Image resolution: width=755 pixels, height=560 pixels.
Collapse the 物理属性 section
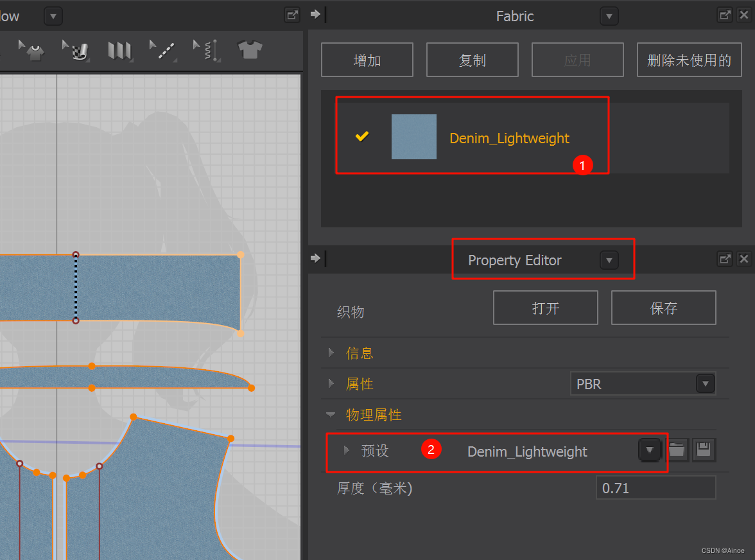(331, 415)
